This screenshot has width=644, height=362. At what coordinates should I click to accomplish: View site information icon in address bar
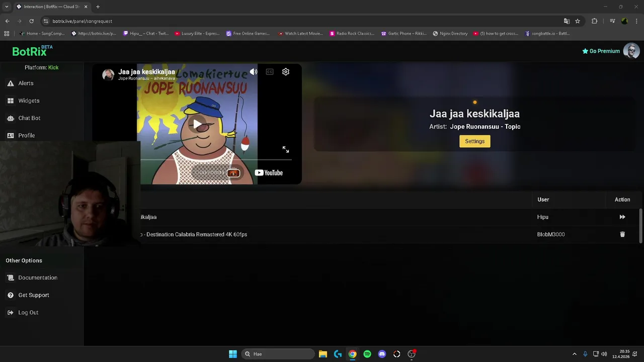(46, 21)
